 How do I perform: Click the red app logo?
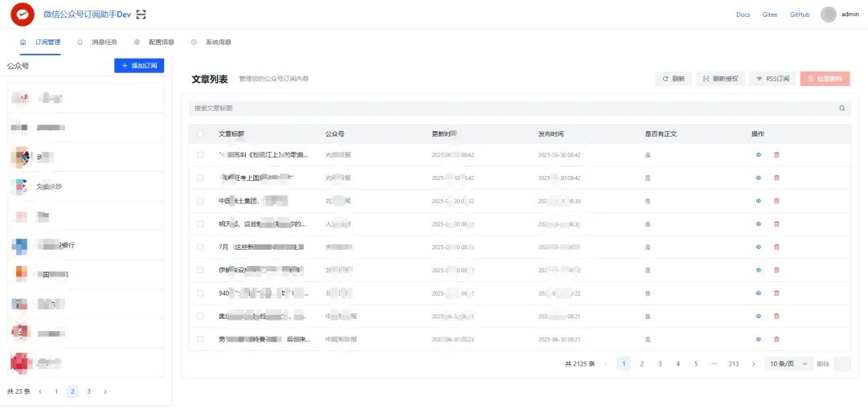pyautogui.click(x=23, y=14)
